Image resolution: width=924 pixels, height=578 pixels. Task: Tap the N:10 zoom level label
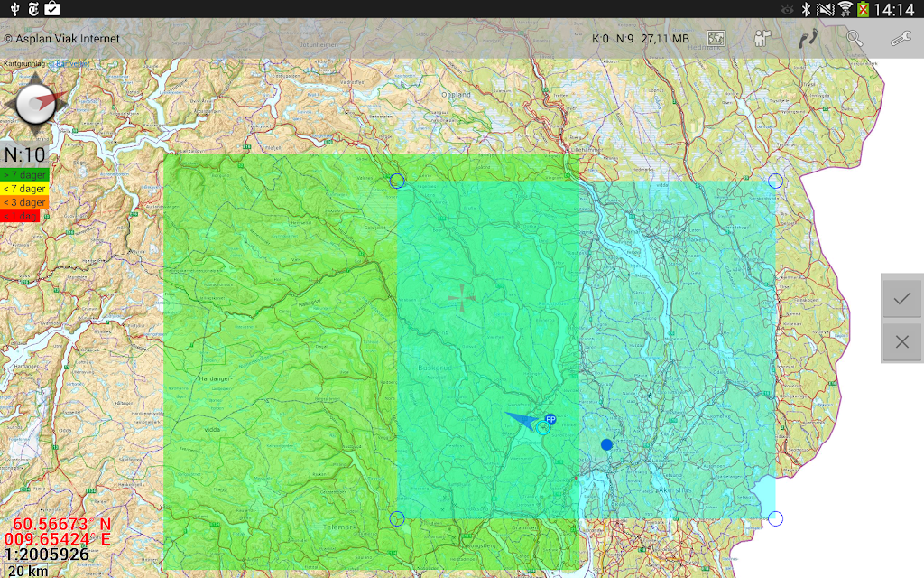click(24, 155)
